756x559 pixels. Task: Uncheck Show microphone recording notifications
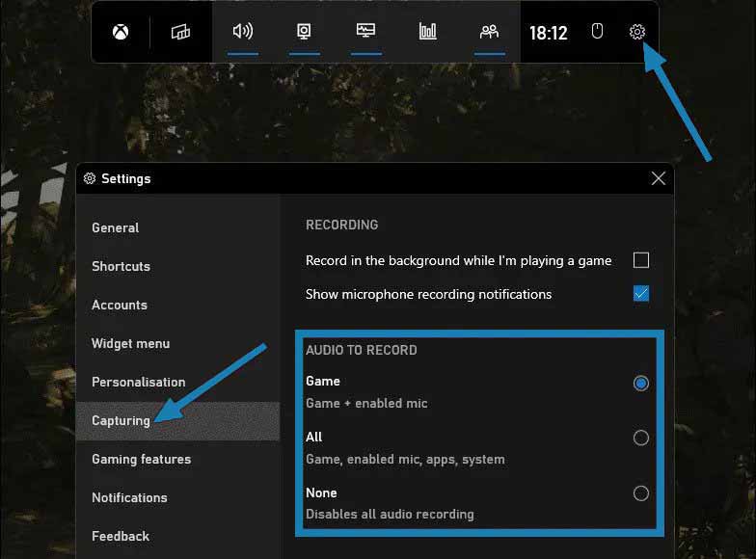click(x=641, y=294)
